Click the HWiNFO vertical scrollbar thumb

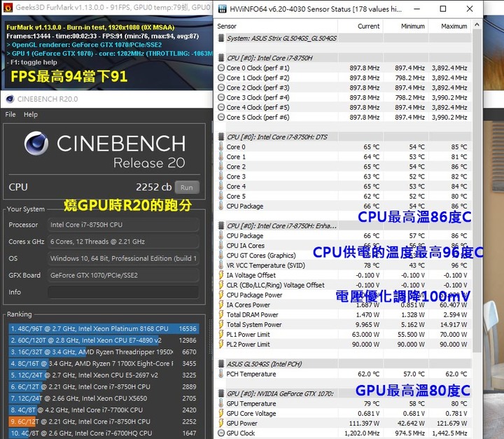(477, 190)
